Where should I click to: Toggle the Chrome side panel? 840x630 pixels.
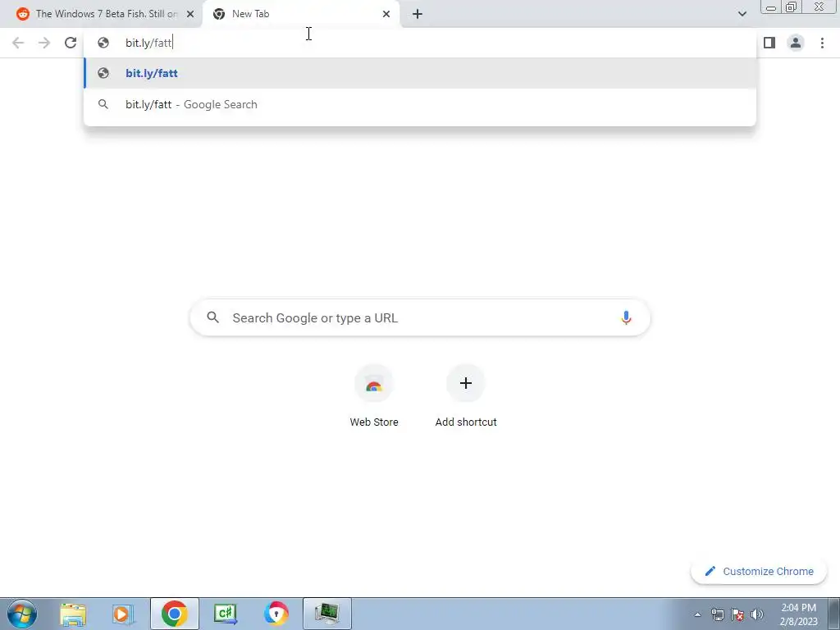pos(769,43)
